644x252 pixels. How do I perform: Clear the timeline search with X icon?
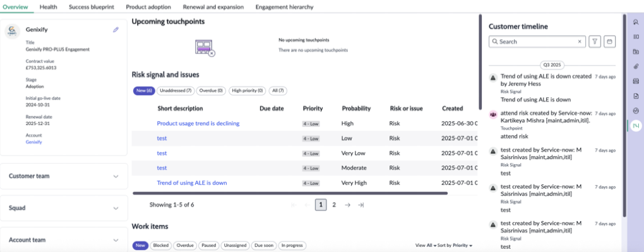tap(580, 42)
